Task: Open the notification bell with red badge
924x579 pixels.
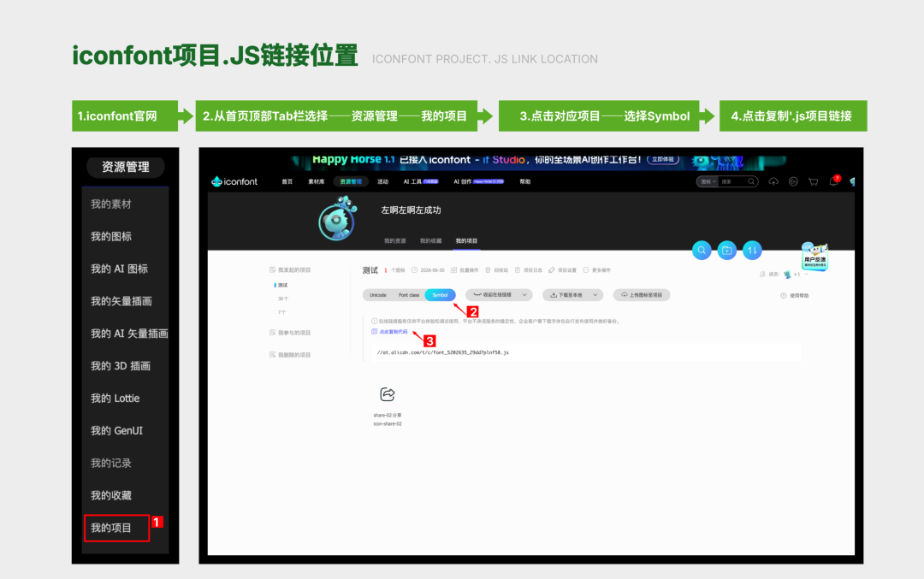Action: coord(833,181)
